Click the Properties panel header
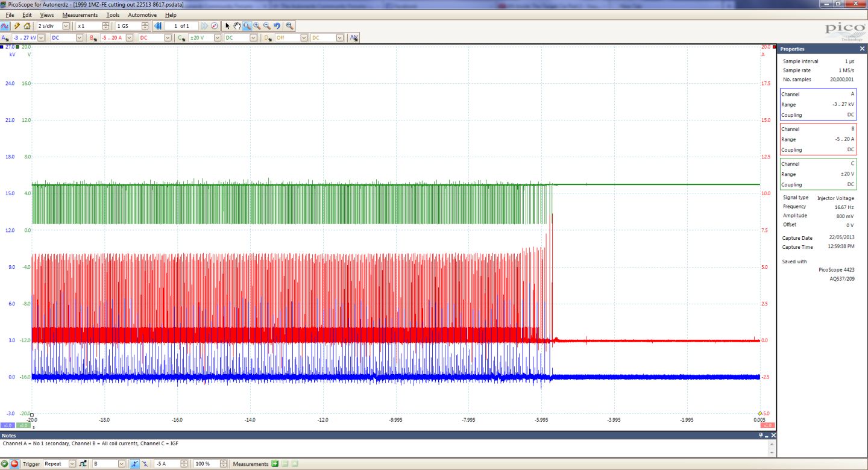 [822, 49]
